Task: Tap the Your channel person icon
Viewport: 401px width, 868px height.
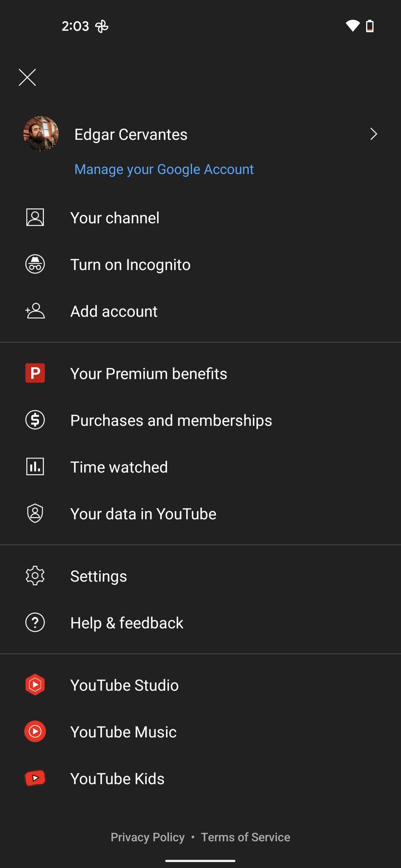Action: (x=35, y=217)
